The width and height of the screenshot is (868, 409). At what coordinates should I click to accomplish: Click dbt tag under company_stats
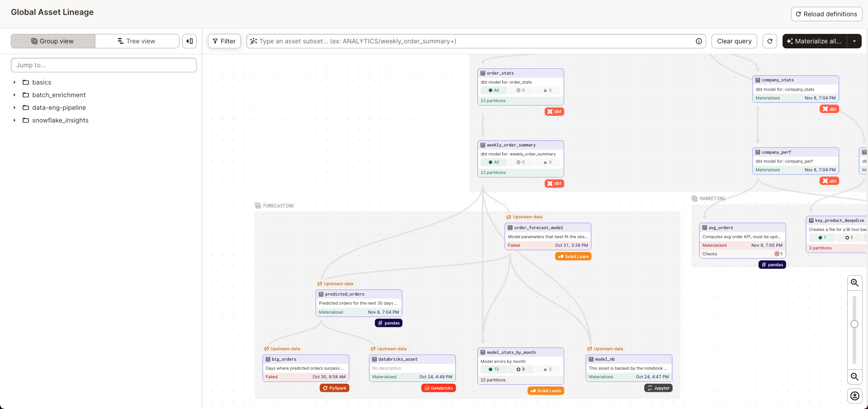click(829, 109)
